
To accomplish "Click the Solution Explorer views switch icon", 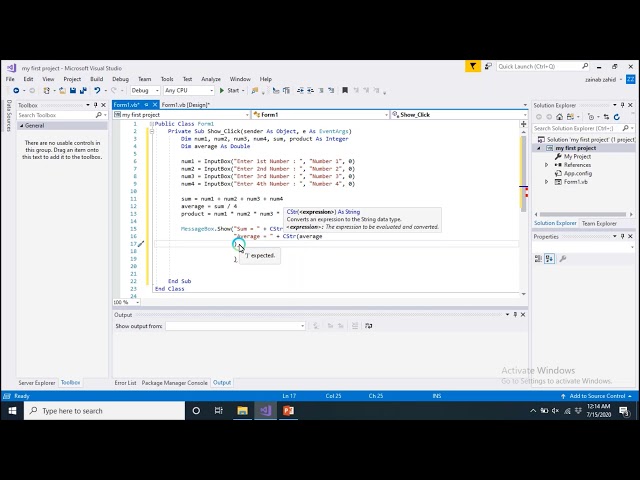I will tap(570, 117).
